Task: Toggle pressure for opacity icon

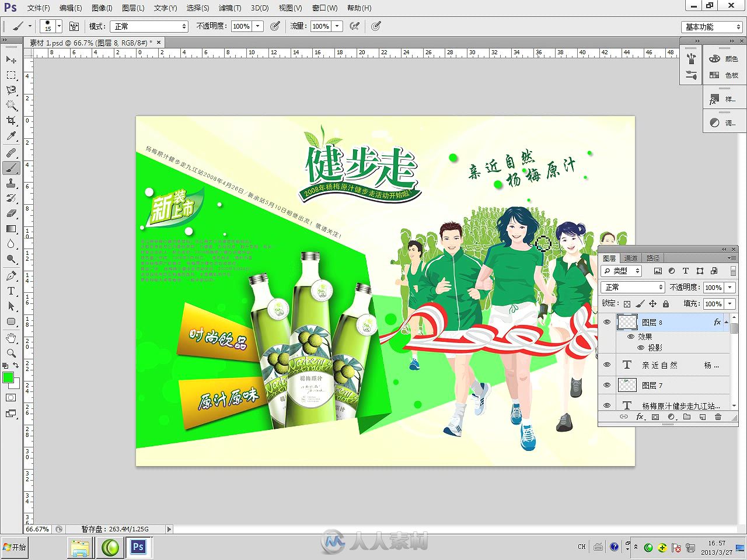Action: click(275, 26)
